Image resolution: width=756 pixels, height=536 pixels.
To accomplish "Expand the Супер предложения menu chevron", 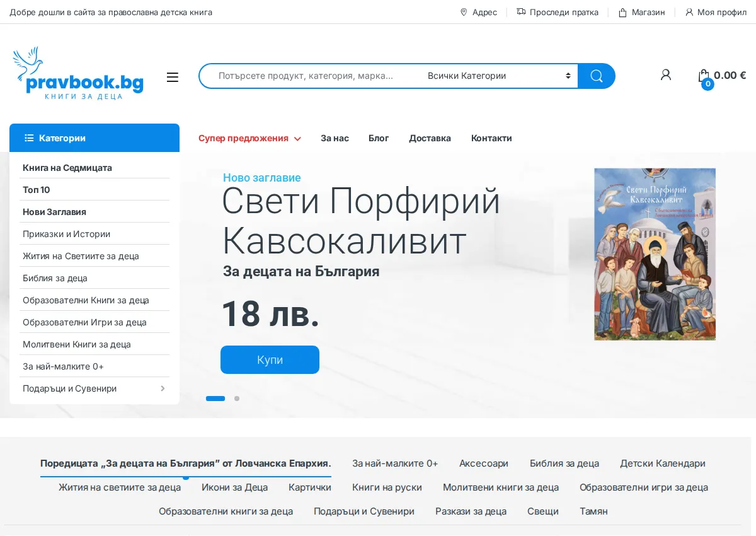I will point(297,139).
